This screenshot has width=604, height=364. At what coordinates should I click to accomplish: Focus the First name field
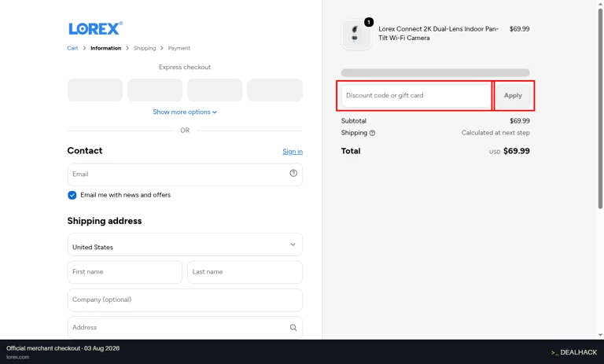coord(125,272)
